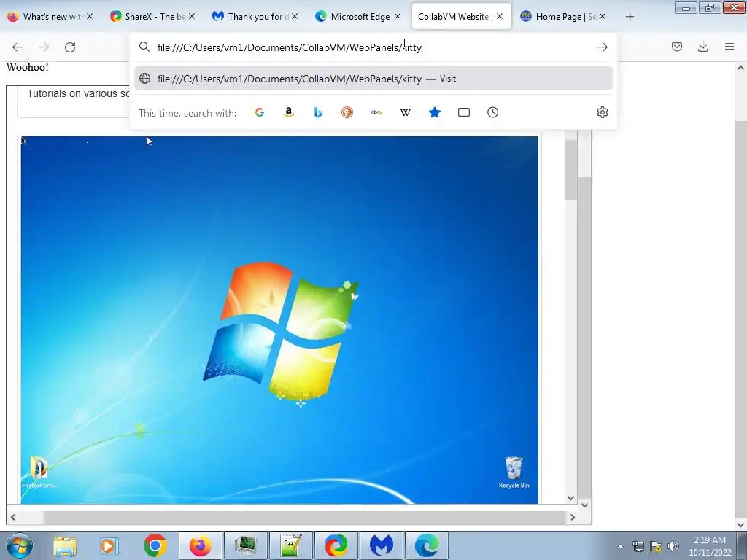Click the horizontal scrollbar right arrow
Viewport: 747px width, 560px height.
(572, 517)
